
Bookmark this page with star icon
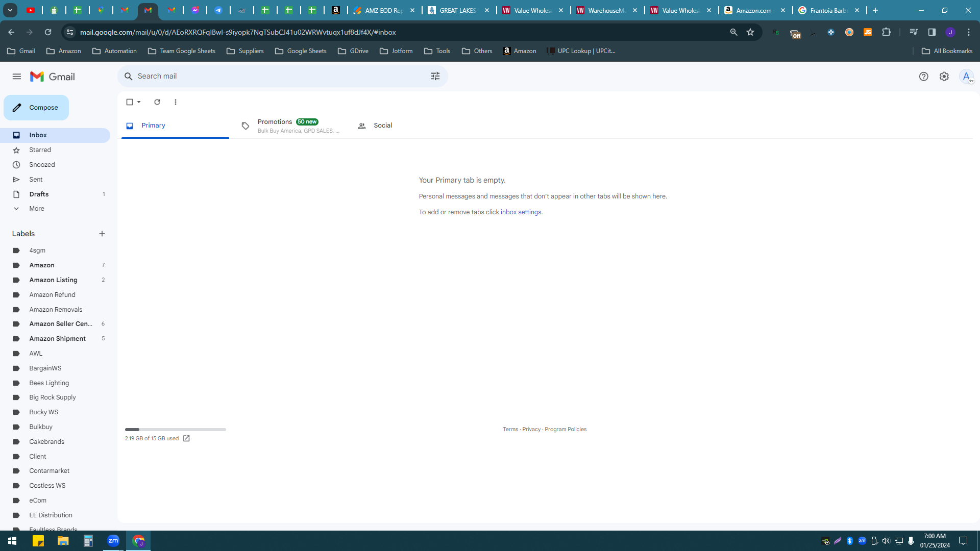pos(750,32)
